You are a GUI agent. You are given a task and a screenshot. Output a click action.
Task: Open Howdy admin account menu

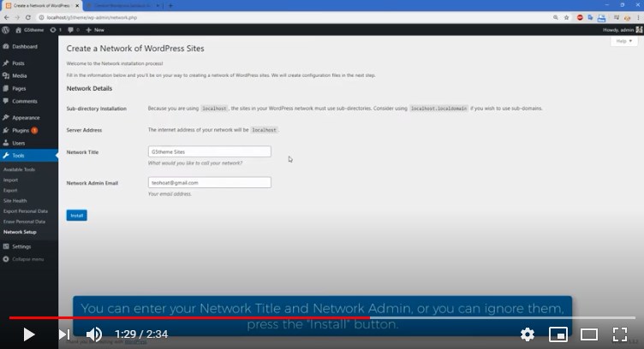coord(622,30)
